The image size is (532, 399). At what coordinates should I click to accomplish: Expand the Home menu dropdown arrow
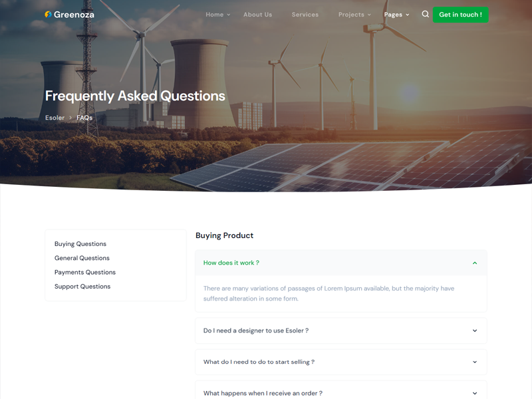click(228, 15)
